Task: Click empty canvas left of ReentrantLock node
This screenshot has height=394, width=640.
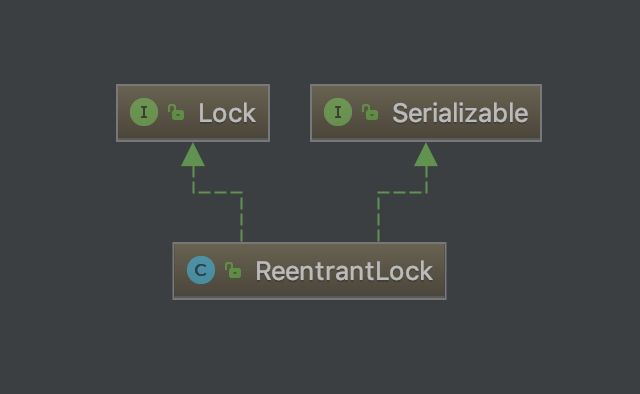Action: 86,271
